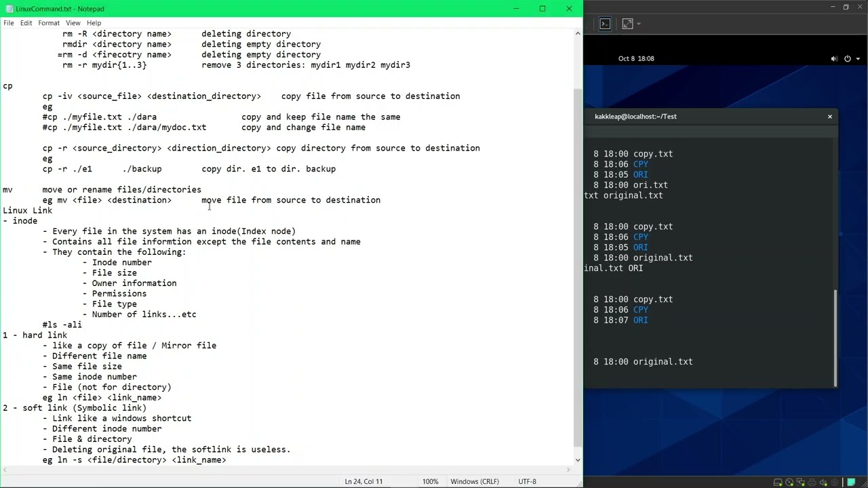Enter full screen mode in VMware toolbar
Image resolution: width=868 pixels, height=488 pixels.
coord(627,24)
